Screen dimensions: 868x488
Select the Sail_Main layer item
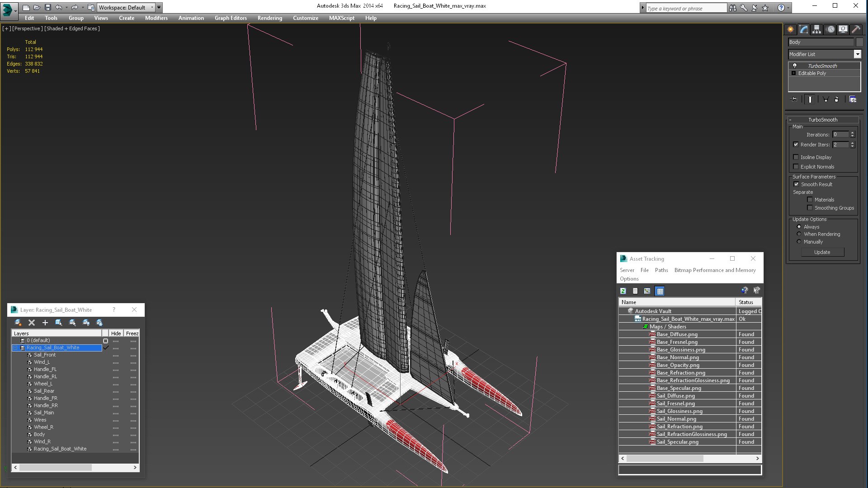point(44,413)
